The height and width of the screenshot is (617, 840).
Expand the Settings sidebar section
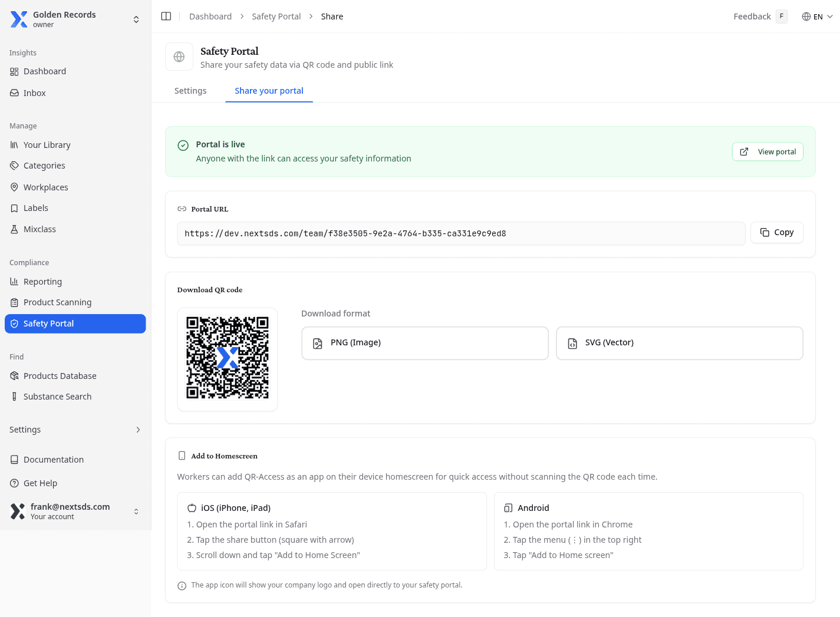coord(75,430)
